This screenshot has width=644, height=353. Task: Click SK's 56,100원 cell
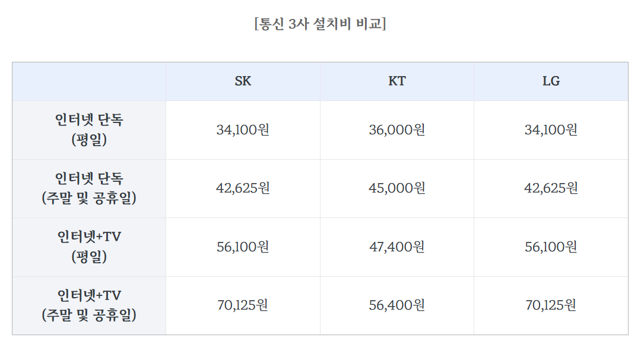point(243,247)
